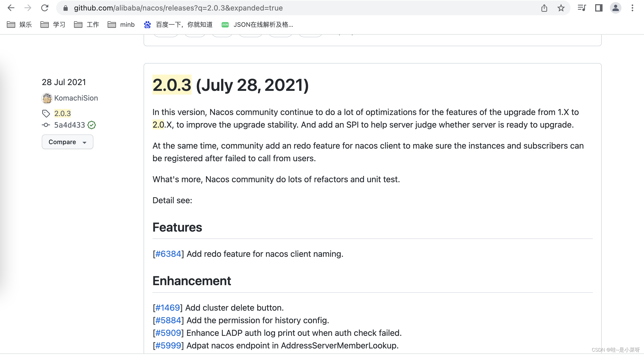Open issue #6384 link
The image size is (644, 355).
tap(168, 254)
